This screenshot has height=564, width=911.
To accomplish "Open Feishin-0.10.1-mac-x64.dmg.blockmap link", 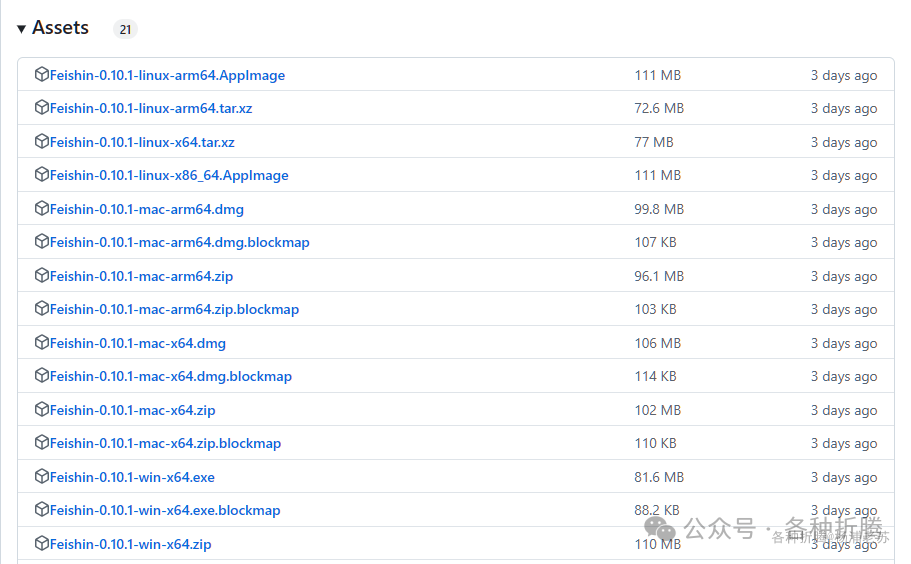I will [171, 377].
